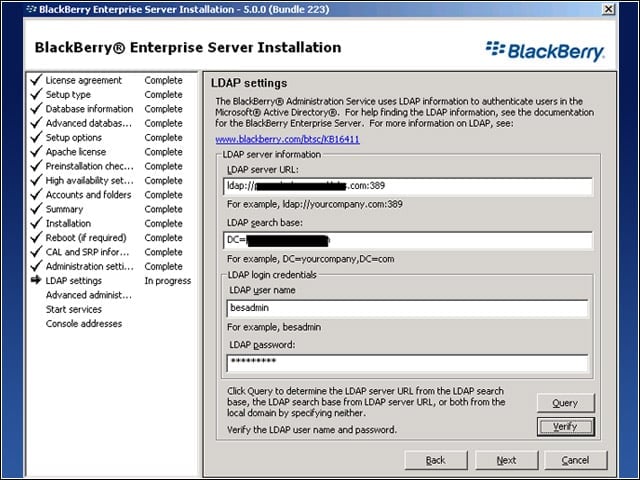Click checkmark beside High availability set...
This screenshot has height=480, width=640.
pos(36,180)
